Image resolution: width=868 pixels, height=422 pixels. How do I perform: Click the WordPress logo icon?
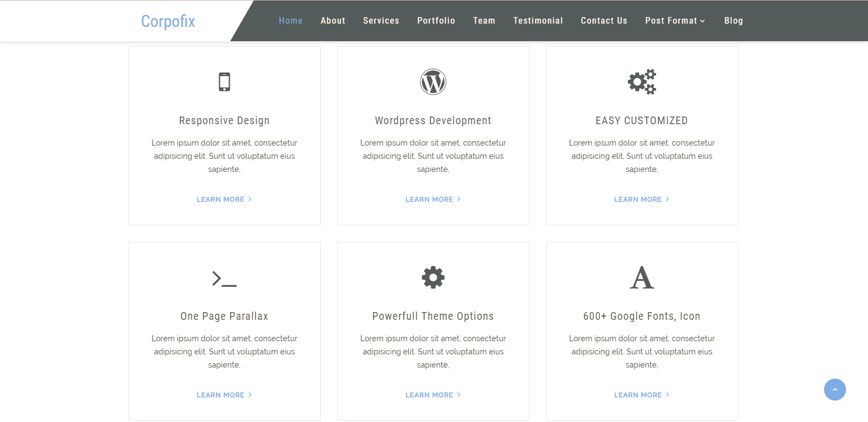(433, 82)
